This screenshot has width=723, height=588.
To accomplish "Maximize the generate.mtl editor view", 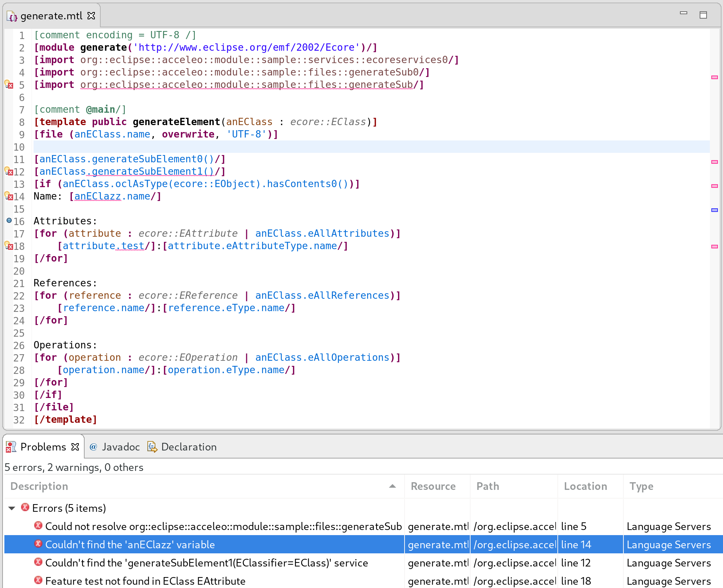I will coord(703,15).
